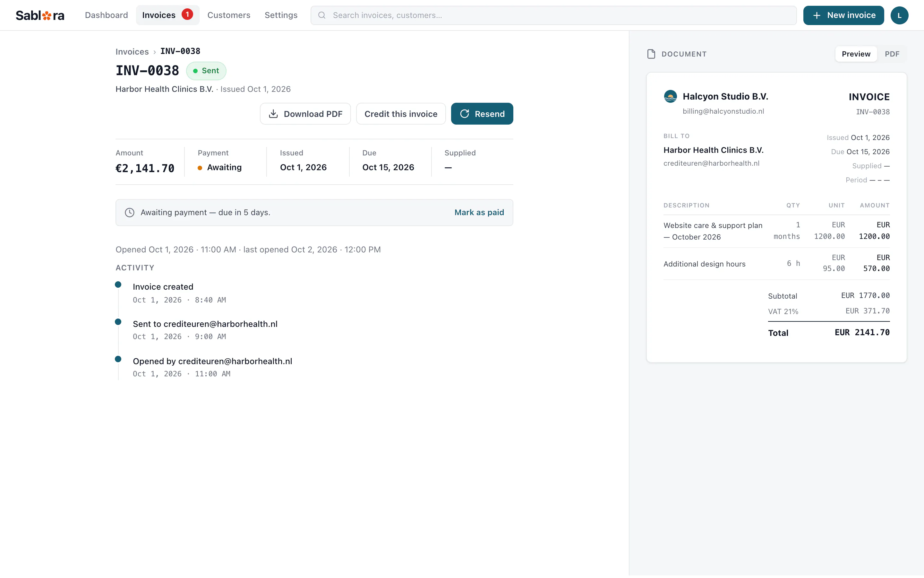The image size is (924, 578).
Task: Click the ACTIVITY section heading
Action: [x=135, y=268]
